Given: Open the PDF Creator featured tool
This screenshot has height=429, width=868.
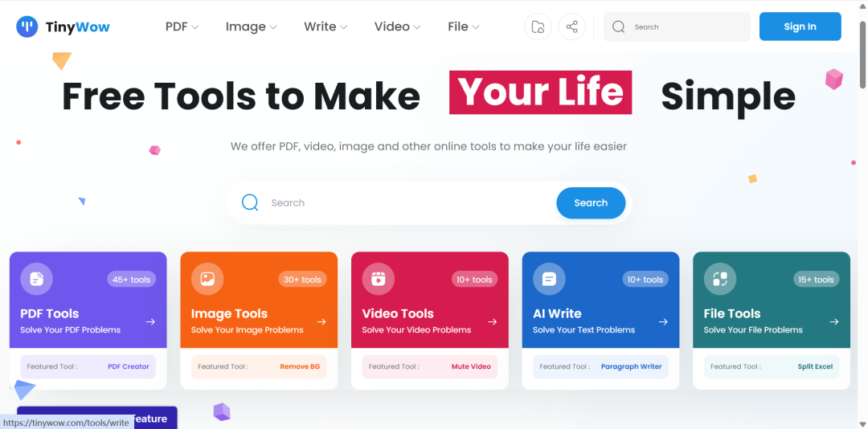Looking at the screenshot, I should coord(129,366).
